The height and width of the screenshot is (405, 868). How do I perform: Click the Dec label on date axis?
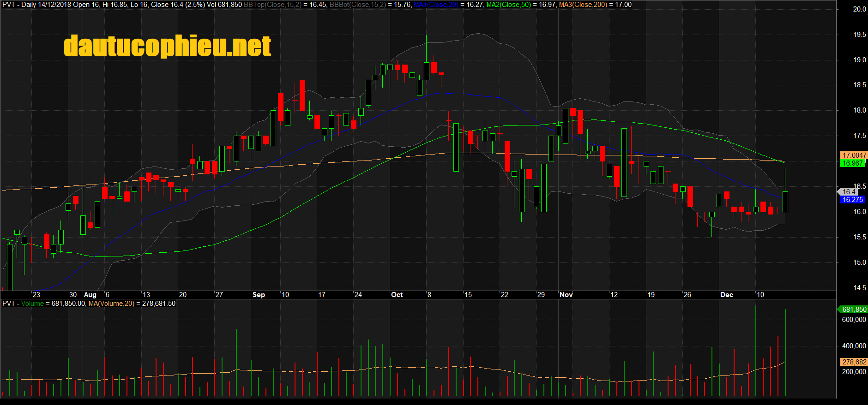click(x=727, y=295)
